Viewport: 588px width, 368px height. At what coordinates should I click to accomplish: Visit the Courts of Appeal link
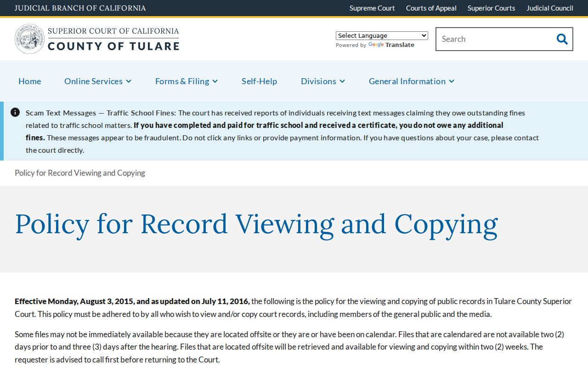point(431,8)
